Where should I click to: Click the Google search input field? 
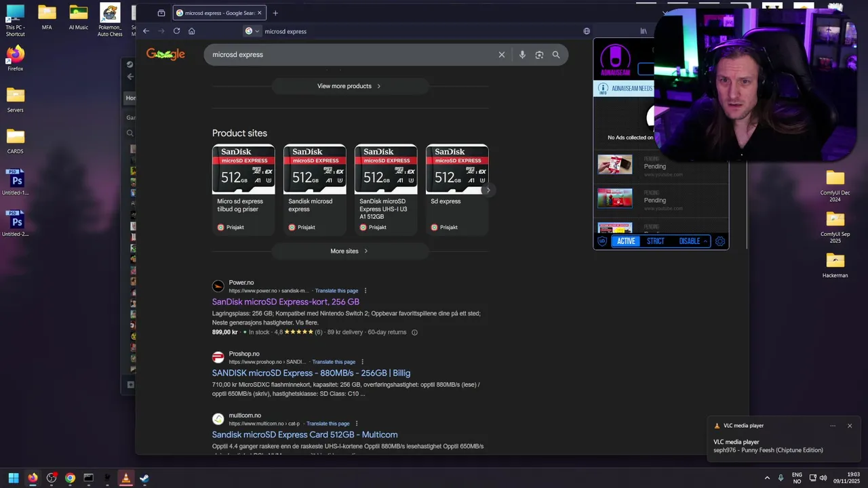[x=353, y=55]
